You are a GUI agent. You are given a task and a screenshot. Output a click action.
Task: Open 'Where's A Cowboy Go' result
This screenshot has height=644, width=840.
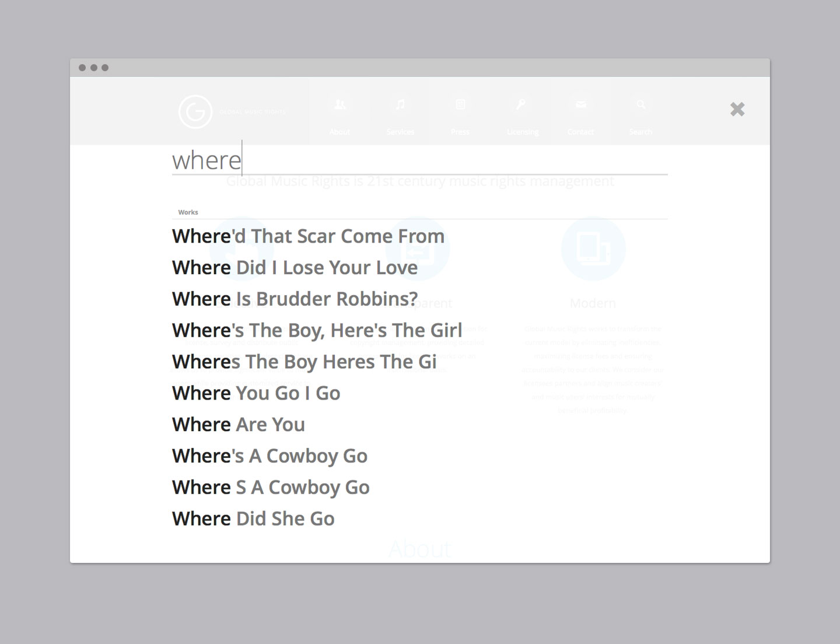pos(269,457)
